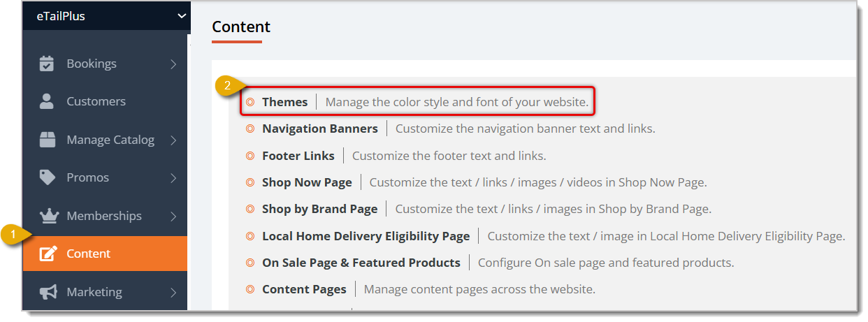Click 'images in Shop by Brand Page' description
The height and width of the screenshot is (322, 868).
pyautogui.click(x=554, y=209)
